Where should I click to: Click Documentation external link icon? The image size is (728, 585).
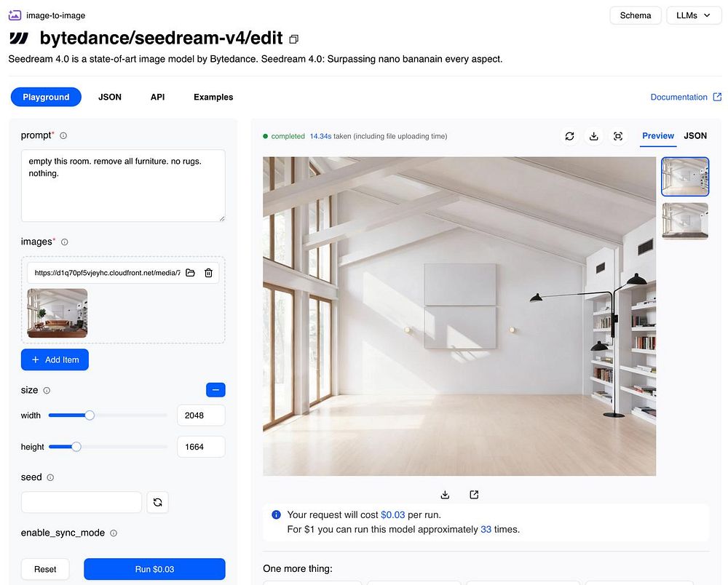click(717, 97)
